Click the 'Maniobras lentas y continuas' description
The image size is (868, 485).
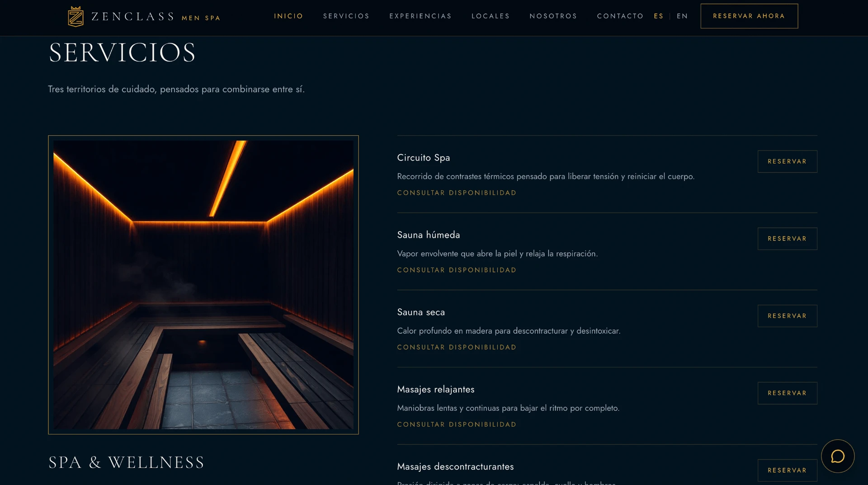tap(508, 408)
